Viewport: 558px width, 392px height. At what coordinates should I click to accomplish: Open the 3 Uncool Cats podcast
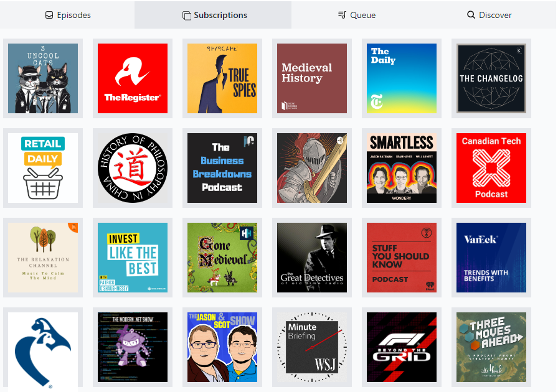click(x=43, y=78)
